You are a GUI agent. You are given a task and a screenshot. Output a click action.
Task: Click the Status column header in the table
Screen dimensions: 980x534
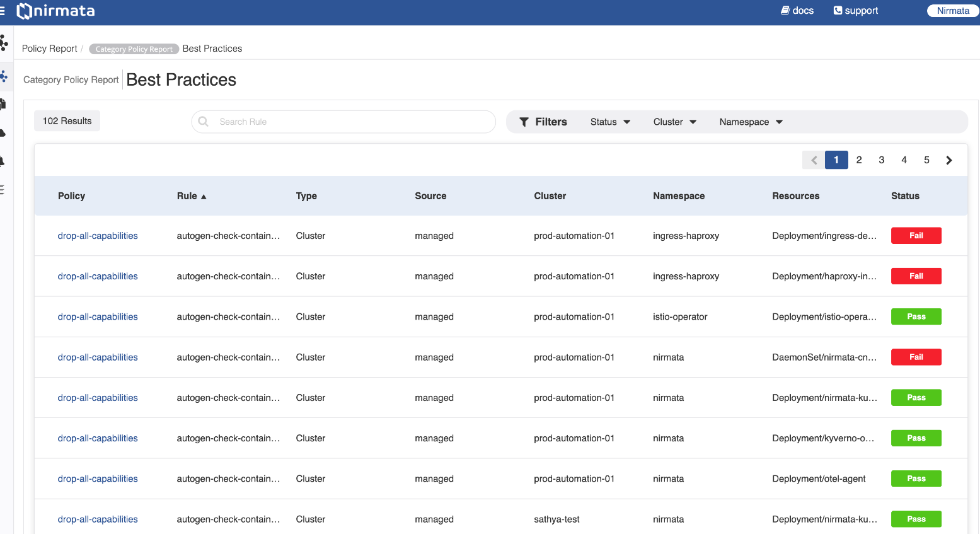tap(905, 196)
